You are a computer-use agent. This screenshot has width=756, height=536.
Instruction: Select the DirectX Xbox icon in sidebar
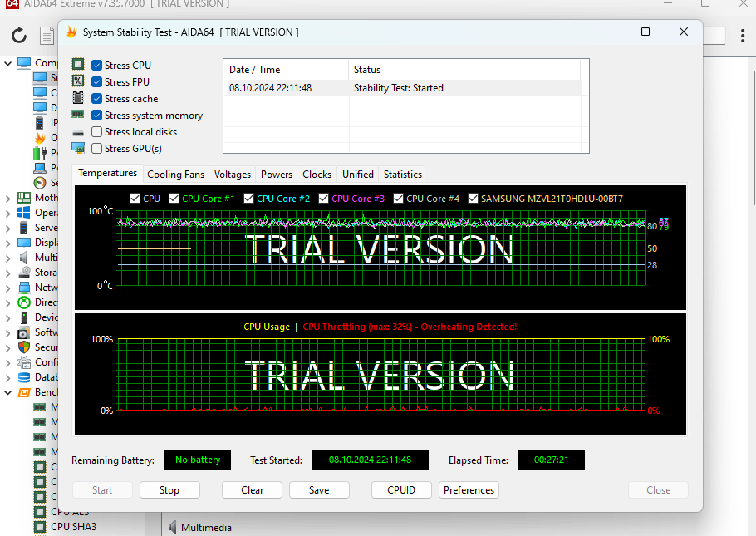click(24, 302)
